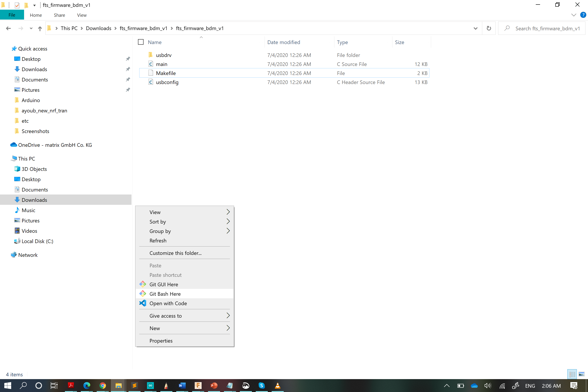Image resolution: width=588 pixels, height=392 pixels.
Task: Choose Git GUI Here from context menu
Action: pos(164,284)
